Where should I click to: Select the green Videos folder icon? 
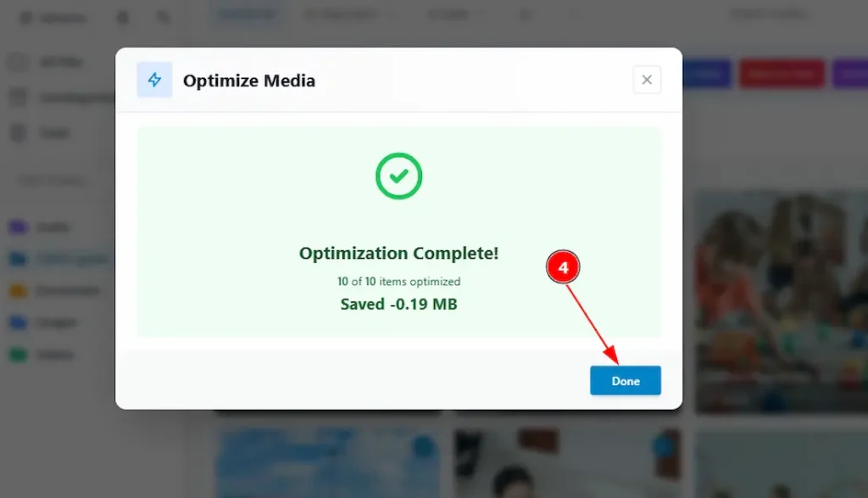pyautogui.click(x=18, y=355)
